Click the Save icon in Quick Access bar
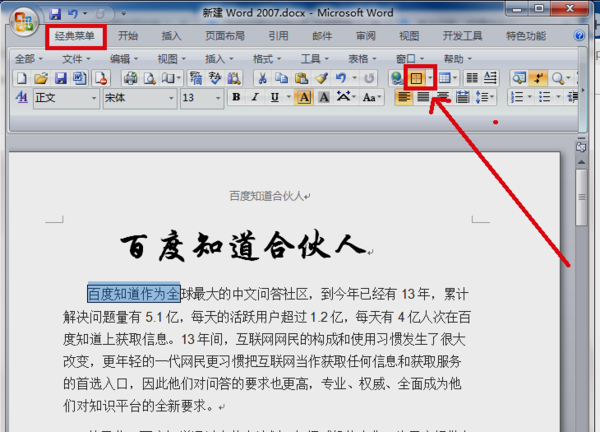Viewport: 600px width, 432px height. tap(55, 14)
